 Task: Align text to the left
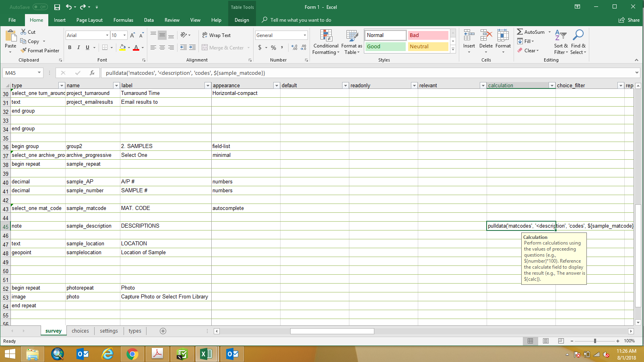click(x=153, y=47)
